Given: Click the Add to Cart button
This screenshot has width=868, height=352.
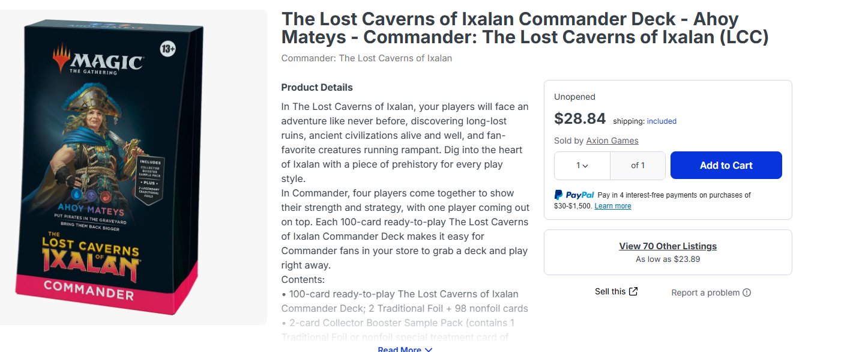Looking at the screenshot, I should pos(726,165).
